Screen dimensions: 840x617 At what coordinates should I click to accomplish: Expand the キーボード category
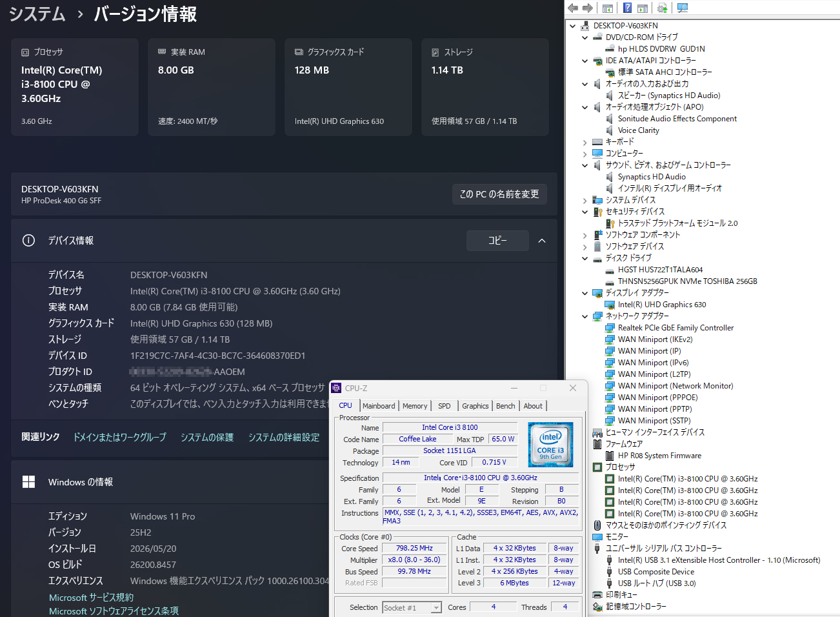[x=585, y=142]
